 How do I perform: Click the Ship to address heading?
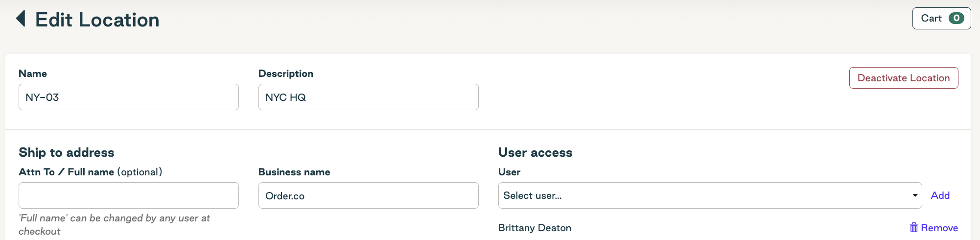click(x=67, y=152)
